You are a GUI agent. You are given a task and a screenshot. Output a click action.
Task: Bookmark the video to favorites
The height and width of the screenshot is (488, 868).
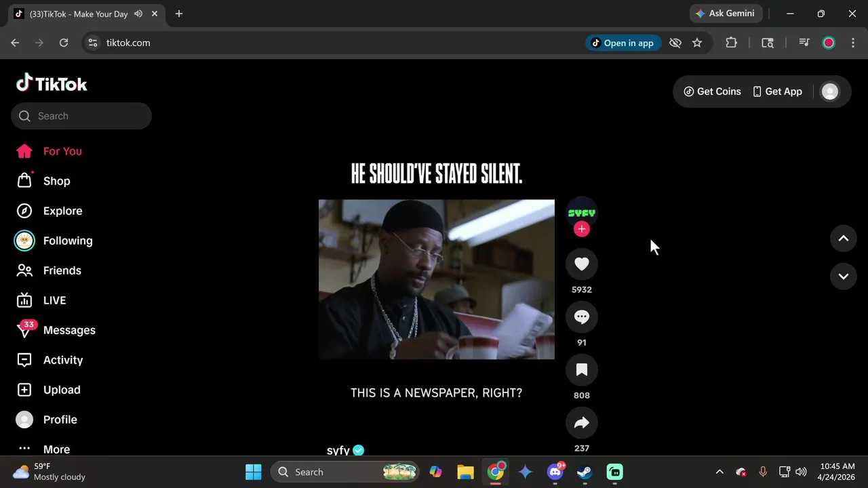coord(582,370)
